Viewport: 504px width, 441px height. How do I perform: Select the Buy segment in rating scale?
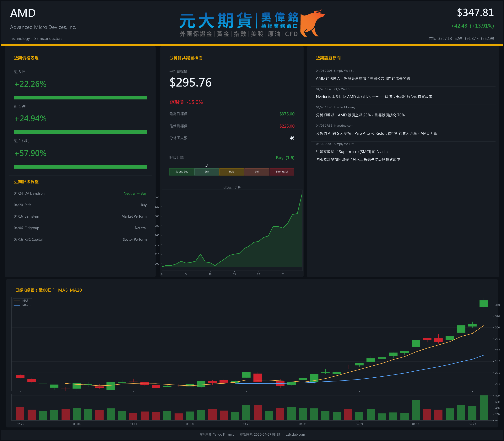click(x=207, y=172)
